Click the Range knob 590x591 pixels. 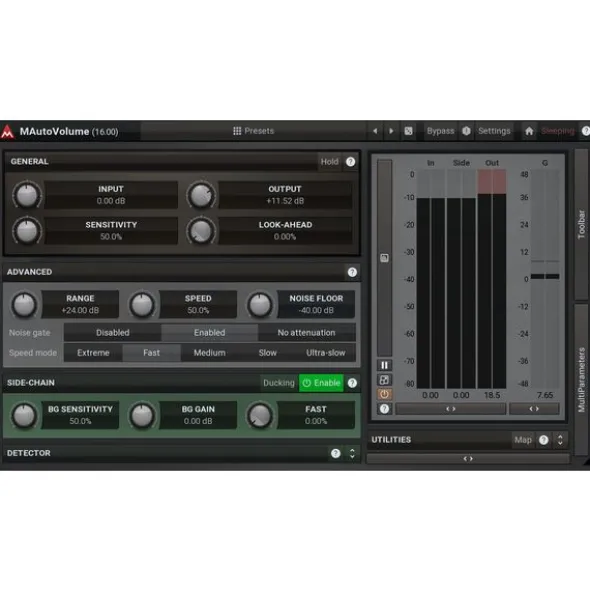[x=24, y=305]
